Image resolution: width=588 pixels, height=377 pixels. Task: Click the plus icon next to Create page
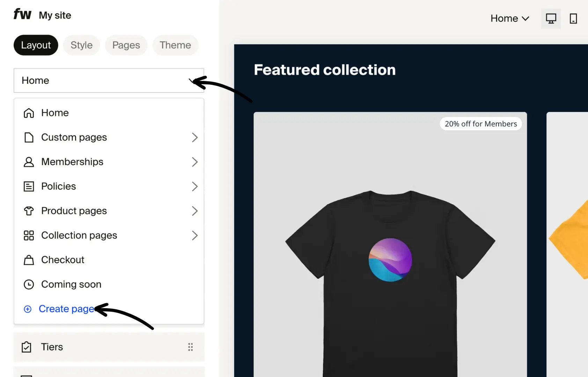[x=28, y=309]
